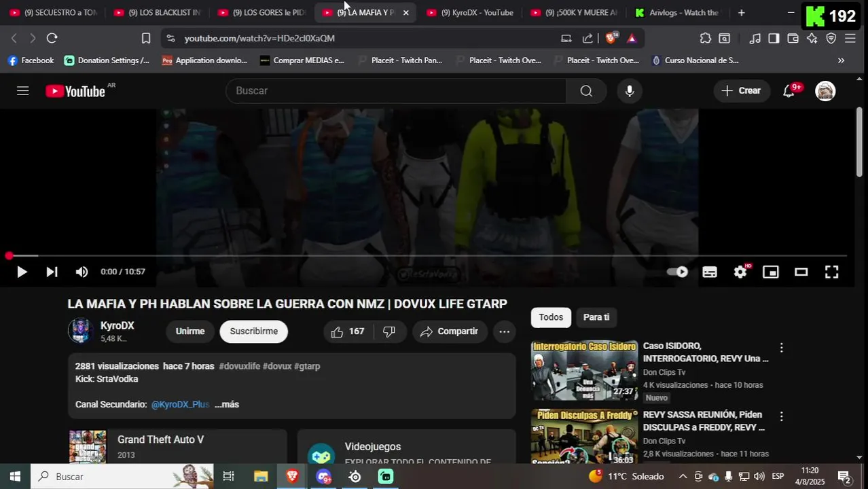Click the YouTube search magnifier button
This screenshot has height=489, width=868.
pos(586,91)
